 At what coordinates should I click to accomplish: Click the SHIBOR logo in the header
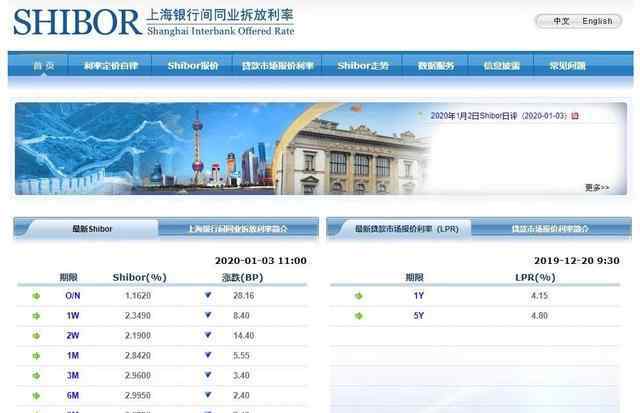coord(153,22)
